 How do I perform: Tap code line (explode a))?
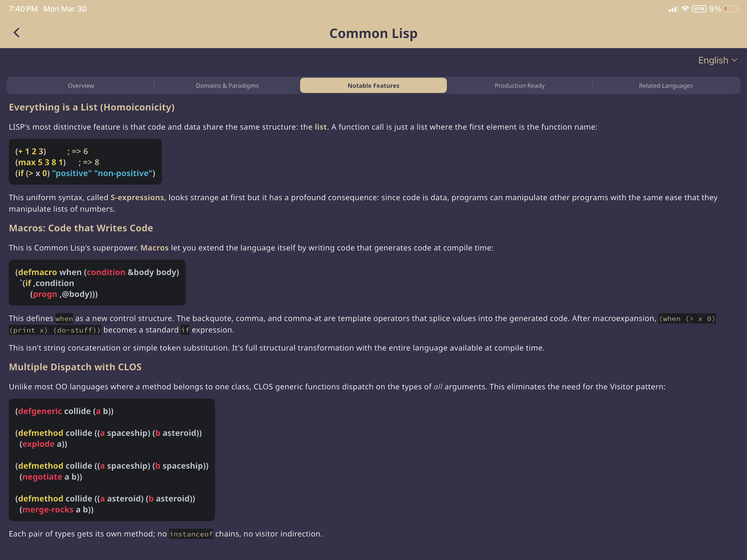point(43,444)
